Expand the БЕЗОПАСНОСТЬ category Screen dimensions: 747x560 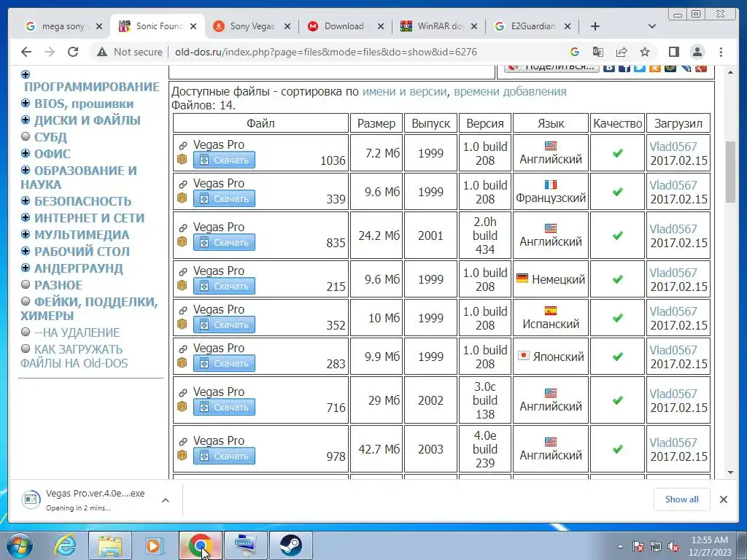(x=26, y=201)
